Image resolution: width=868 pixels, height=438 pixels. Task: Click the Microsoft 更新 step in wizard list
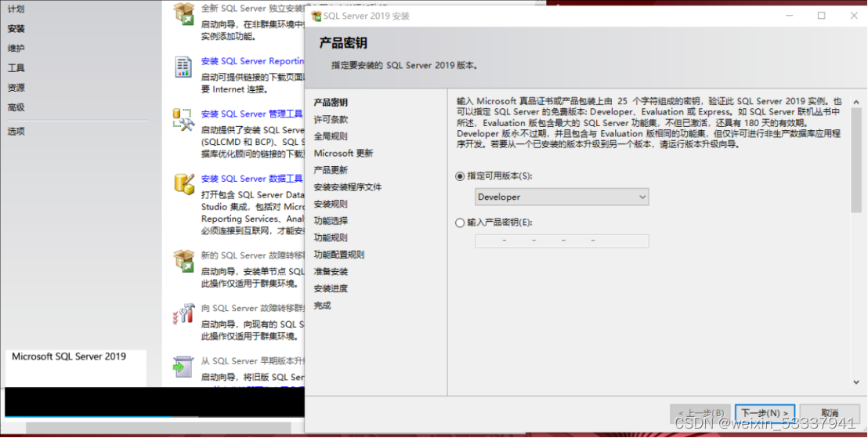344,153
